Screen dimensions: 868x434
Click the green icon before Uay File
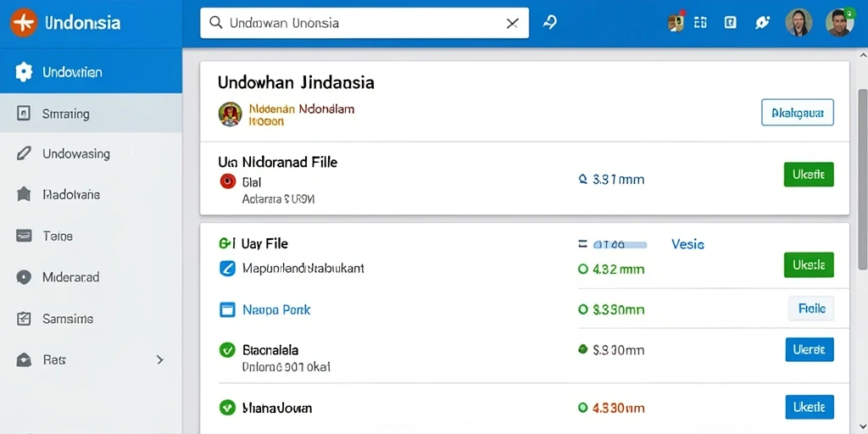227,243
